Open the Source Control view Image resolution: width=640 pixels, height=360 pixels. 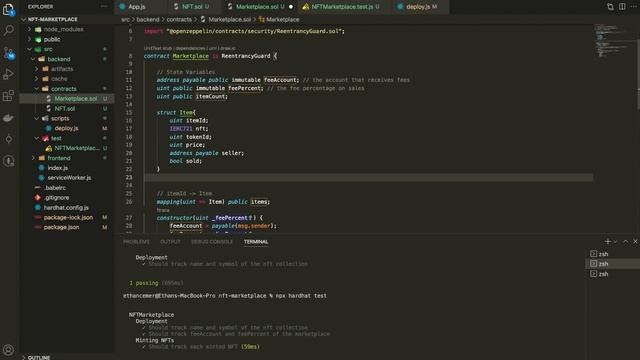pos(9,53)
